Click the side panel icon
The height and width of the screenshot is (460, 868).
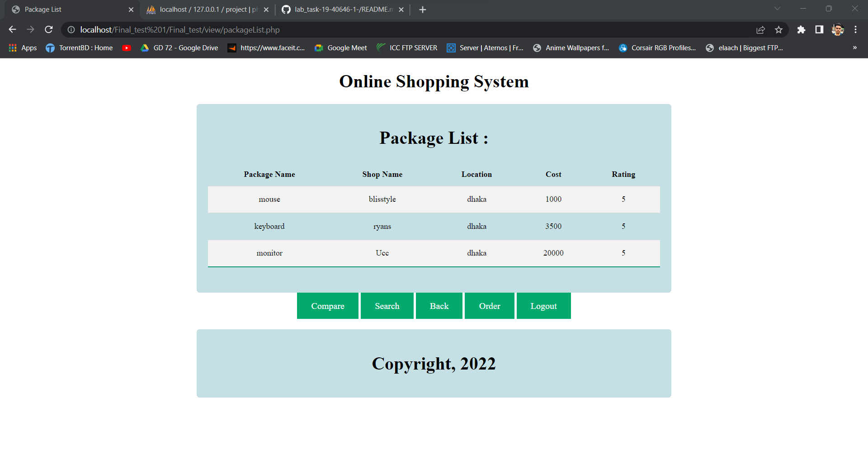(818, 29)
